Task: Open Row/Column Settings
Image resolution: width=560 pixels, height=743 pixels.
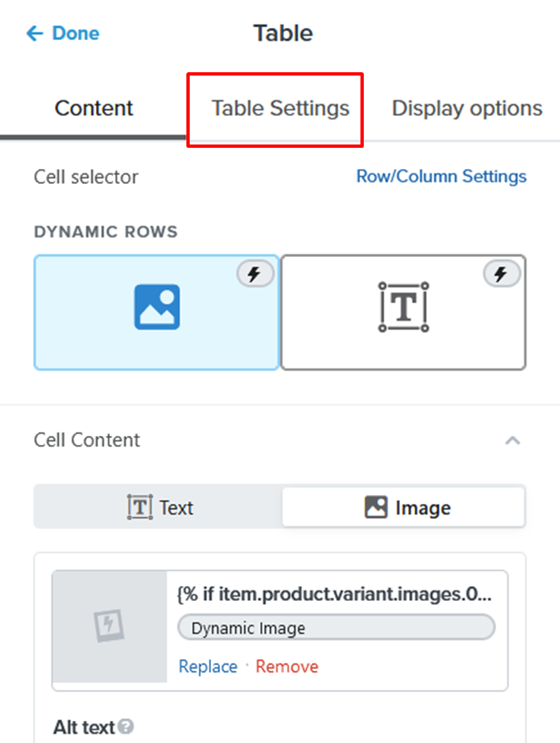Action: click(x=441, y=177)
